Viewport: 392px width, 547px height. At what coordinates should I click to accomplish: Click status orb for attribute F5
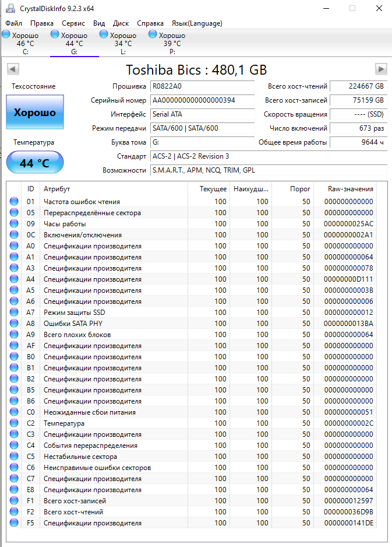click(14, 523)
